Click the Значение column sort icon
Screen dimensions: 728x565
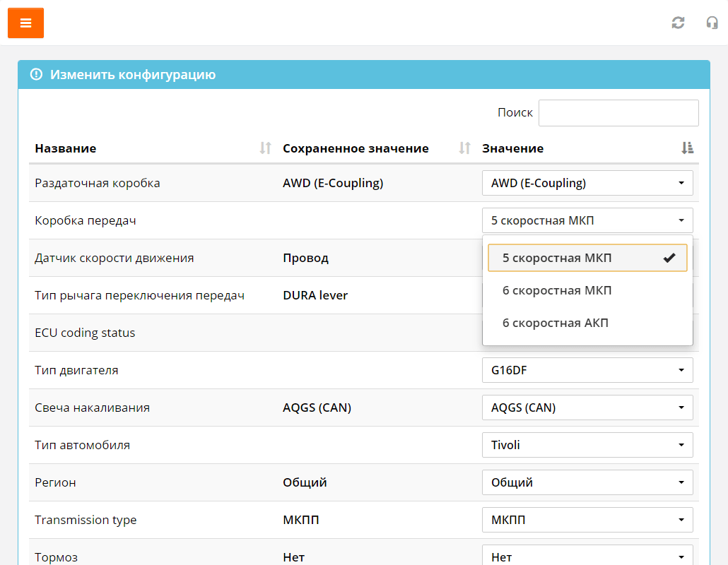tap(687, 148)
